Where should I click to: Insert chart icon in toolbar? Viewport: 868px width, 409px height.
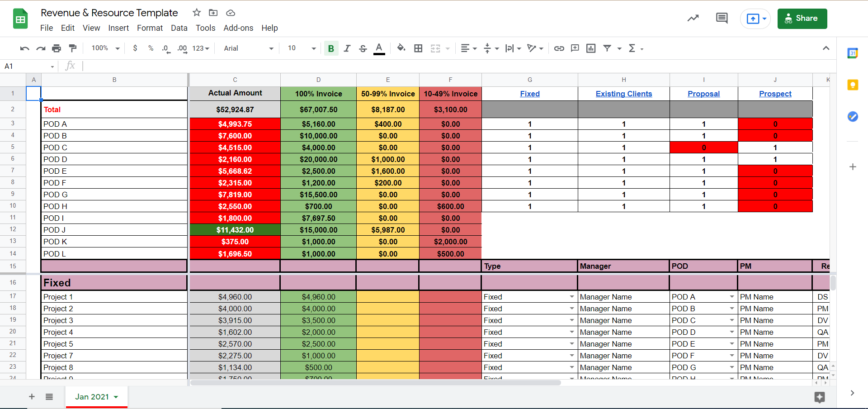click(591, 48)
